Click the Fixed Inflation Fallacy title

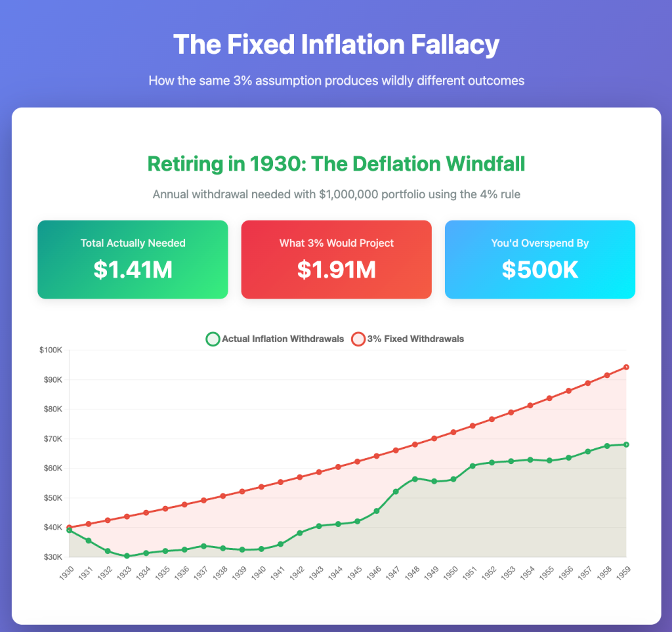pos(336,45)
